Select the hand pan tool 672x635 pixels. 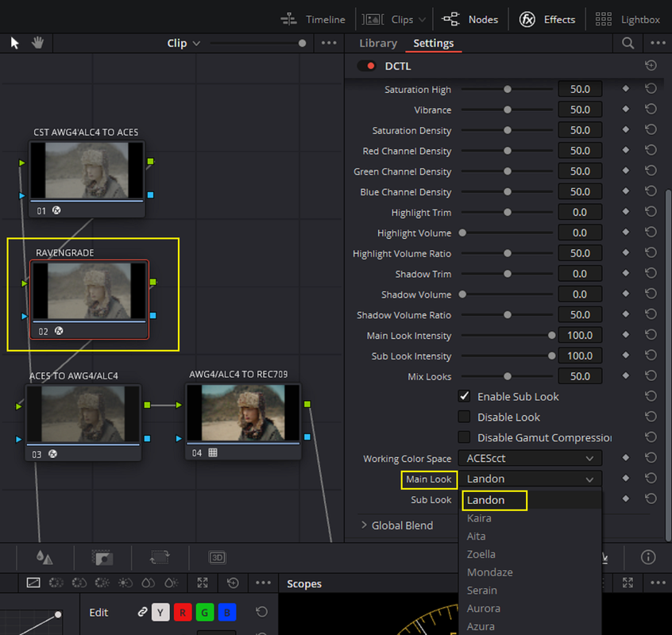[x=37, y=43]
